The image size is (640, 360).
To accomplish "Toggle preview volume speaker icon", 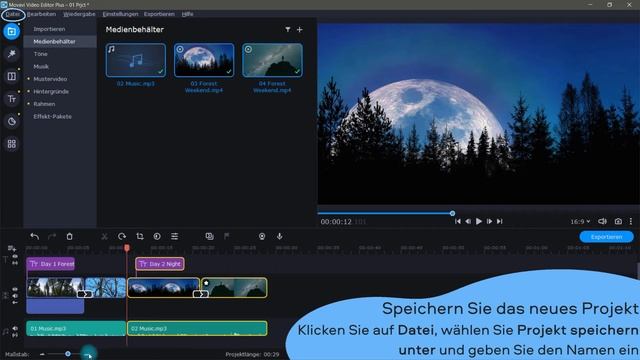I will 602,221.
